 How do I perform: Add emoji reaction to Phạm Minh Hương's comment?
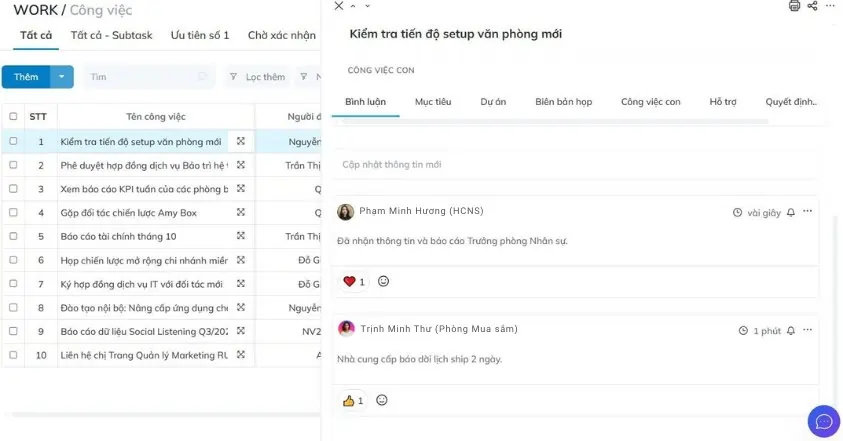pyautogui.click(x=383, y=282)
